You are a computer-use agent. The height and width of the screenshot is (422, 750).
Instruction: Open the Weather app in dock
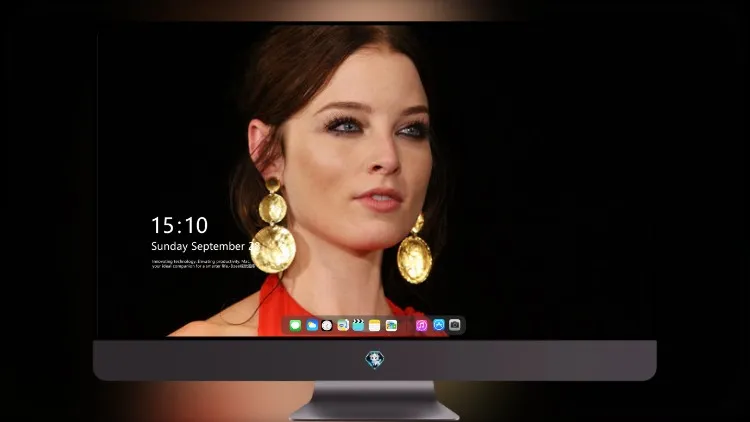click(x=312, y=325)
